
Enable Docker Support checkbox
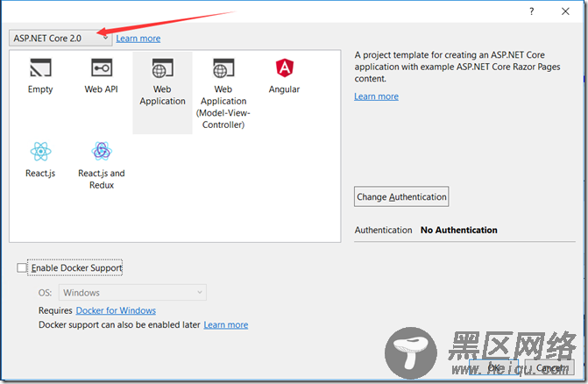(22, 267)
